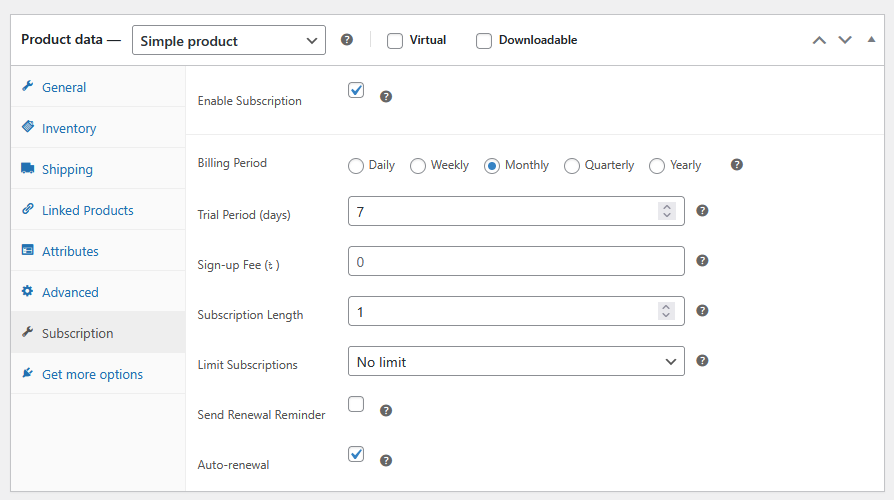Click the help icon after Billing Period options
Image resolution: width=894 pixels, height=500 pixels.
(x=737, y=165)
